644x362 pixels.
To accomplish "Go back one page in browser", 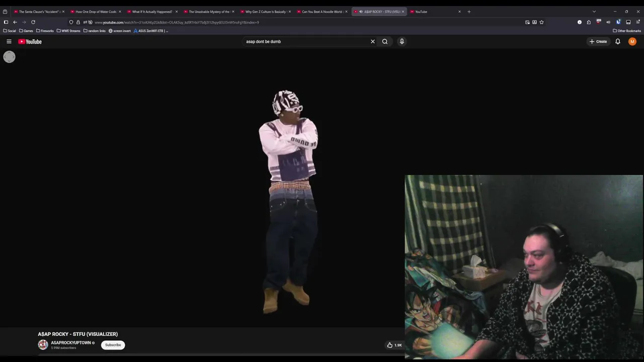I will click(15, 22).
